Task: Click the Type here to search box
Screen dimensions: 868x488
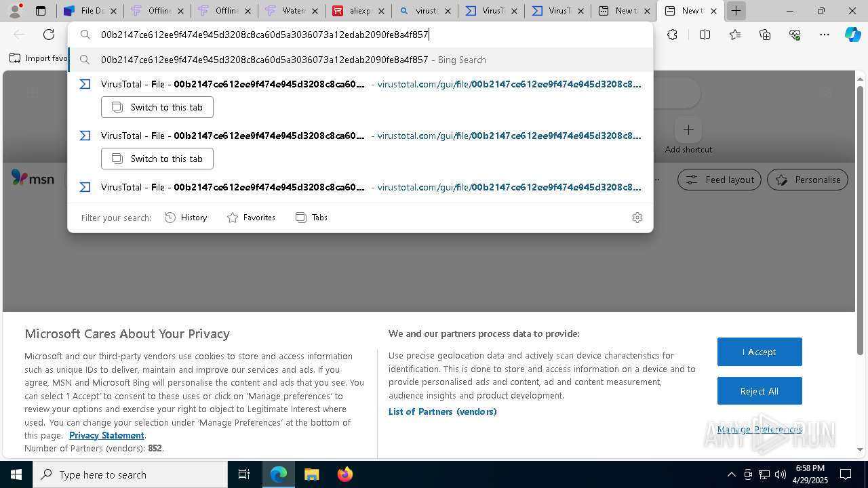Action: (130, 474)
